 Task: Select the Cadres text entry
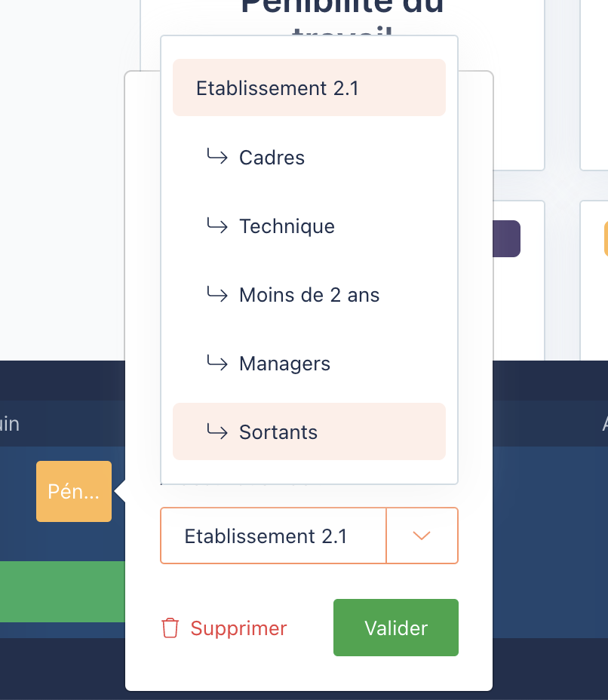[x=272, y=158]
